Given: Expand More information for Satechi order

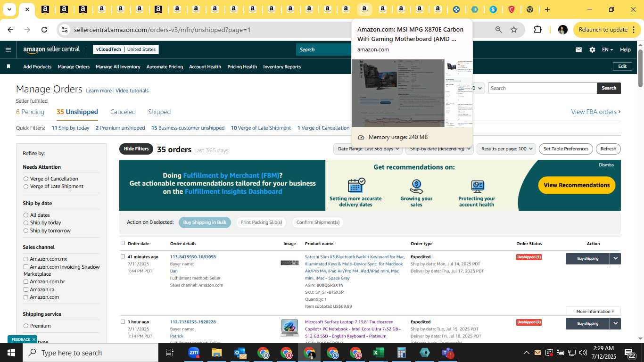Looking at the screenshot, I should 593,311.
